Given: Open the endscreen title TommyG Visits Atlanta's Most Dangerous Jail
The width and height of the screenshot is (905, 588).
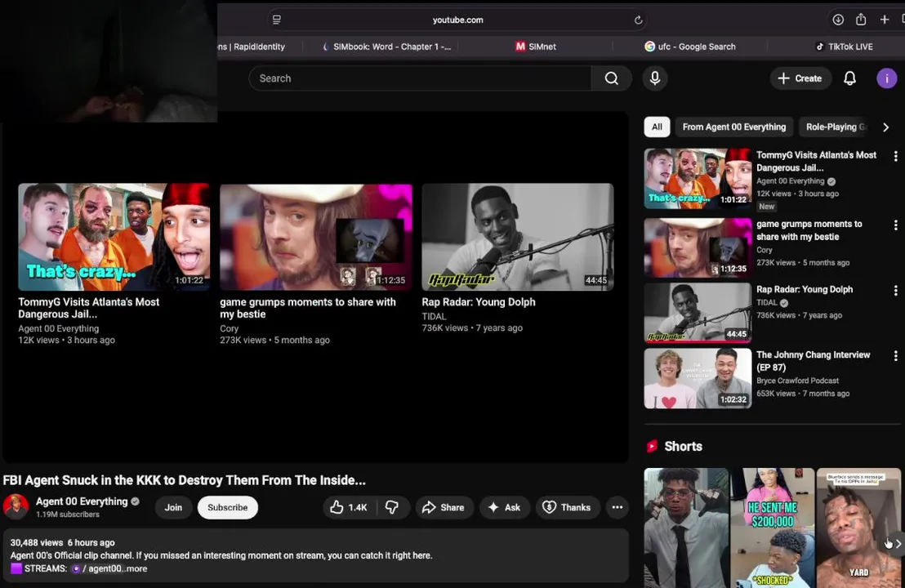Looking at the screenshot, I should click(x=88, y=308).
